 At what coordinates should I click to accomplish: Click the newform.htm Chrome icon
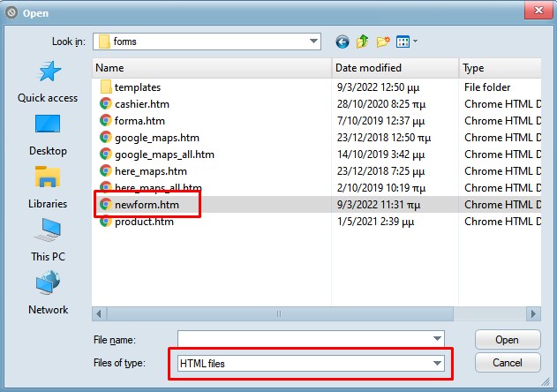(x=106, y=204)
